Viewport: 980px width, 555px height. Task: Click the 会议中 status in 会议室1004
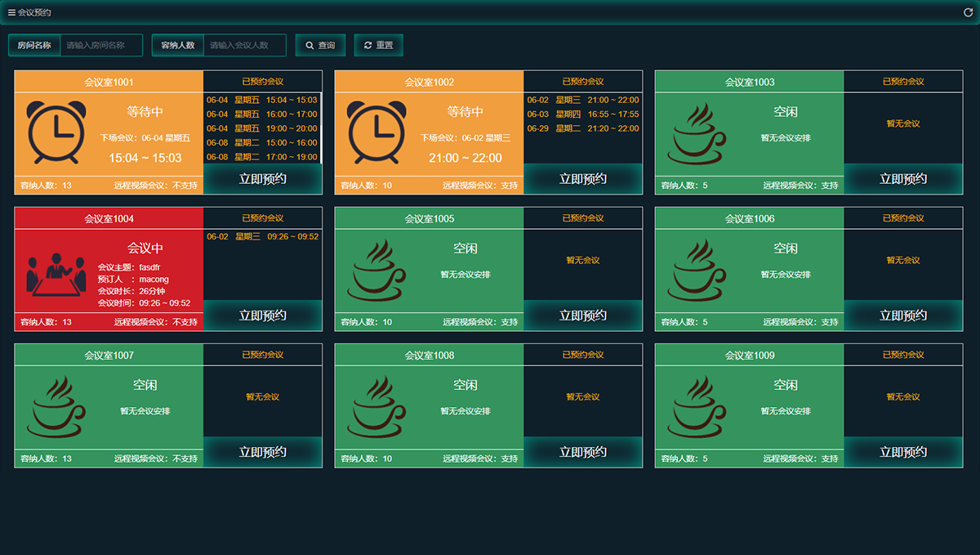[x=145, y=248]
